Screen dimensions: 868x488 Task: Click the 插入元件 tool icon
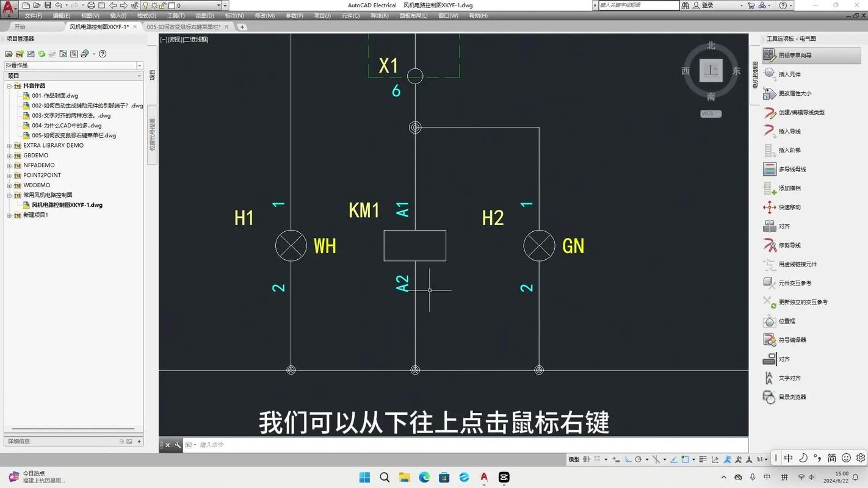(769, 74)
